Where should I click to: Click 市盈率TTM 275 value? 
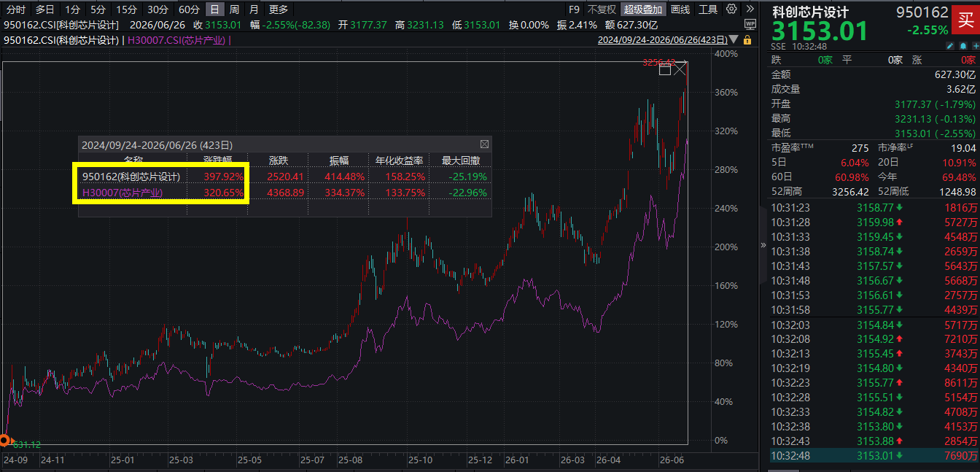(860, 148)
